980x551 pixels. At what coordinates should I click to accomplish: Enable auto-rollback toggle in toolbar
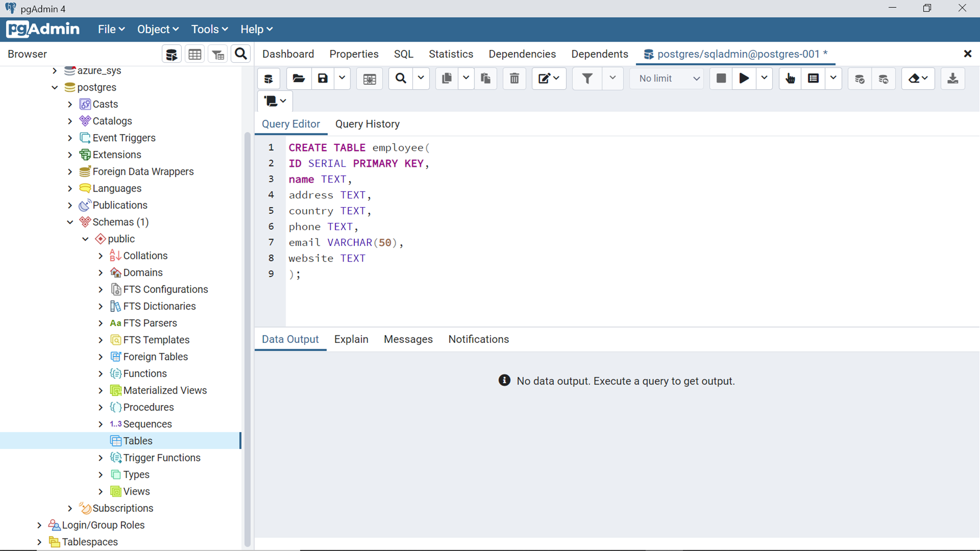point(883,78)
